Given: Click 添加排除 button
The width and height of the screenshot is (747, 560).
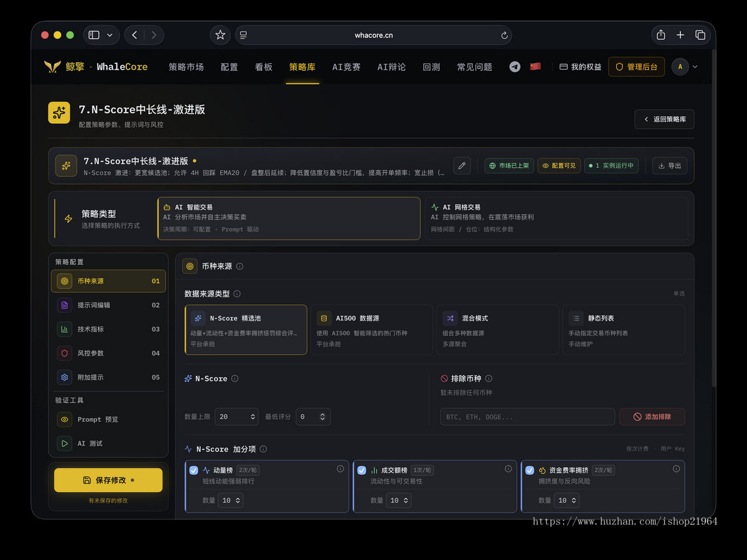Looking at the screenshot, I should [652, 417].
